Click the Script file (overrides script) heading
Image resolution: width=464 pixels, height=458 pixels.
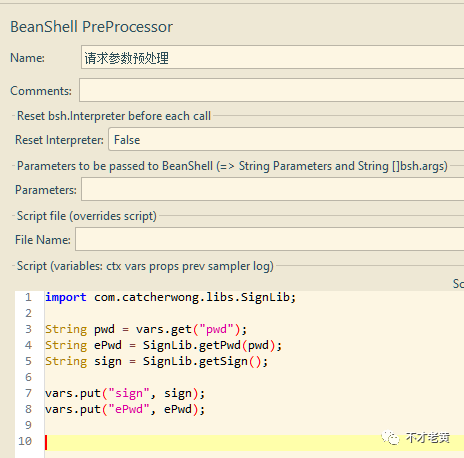pos(87,216)
